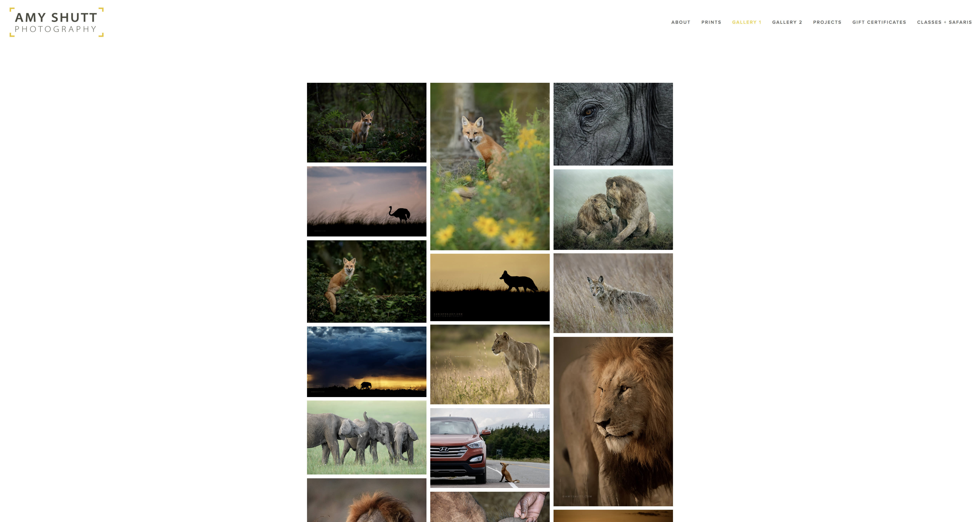Navigate to the Projects page
The width and height of the screenshot is (980, 522).
(x=827, y=22)
